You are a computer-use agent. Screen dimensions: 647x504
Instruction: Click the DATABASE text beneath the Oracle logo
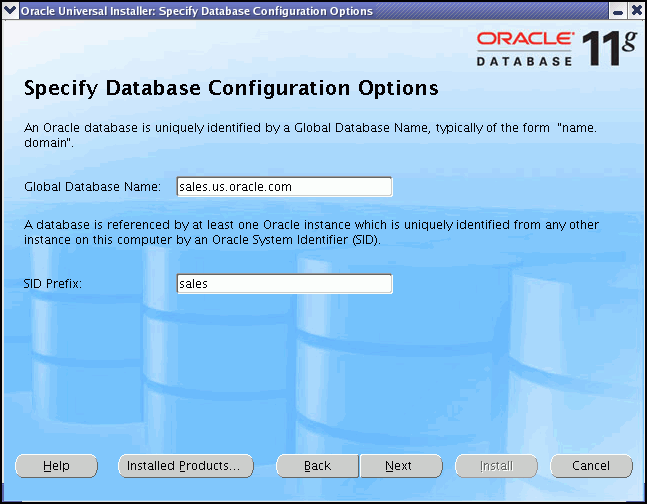tap(525, 61)
